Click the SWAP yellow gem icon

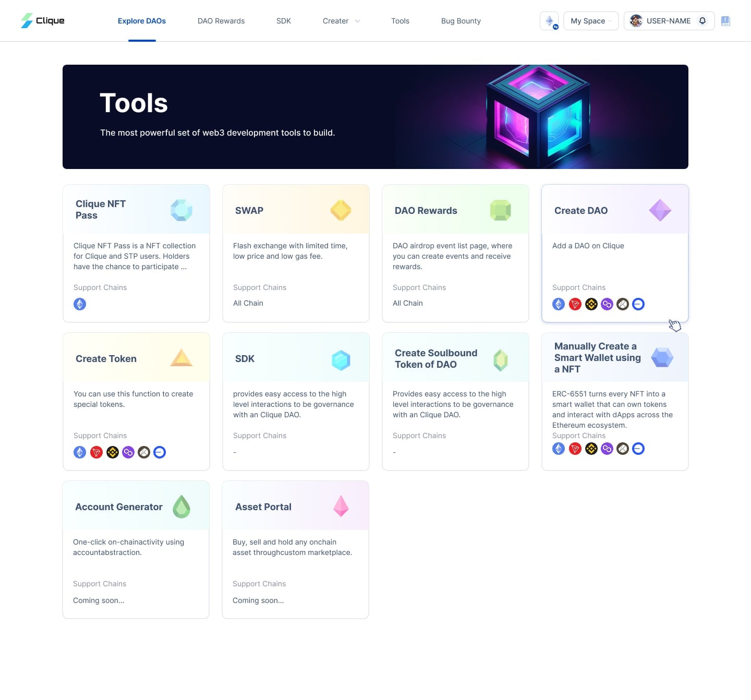[x=341, y=210]
